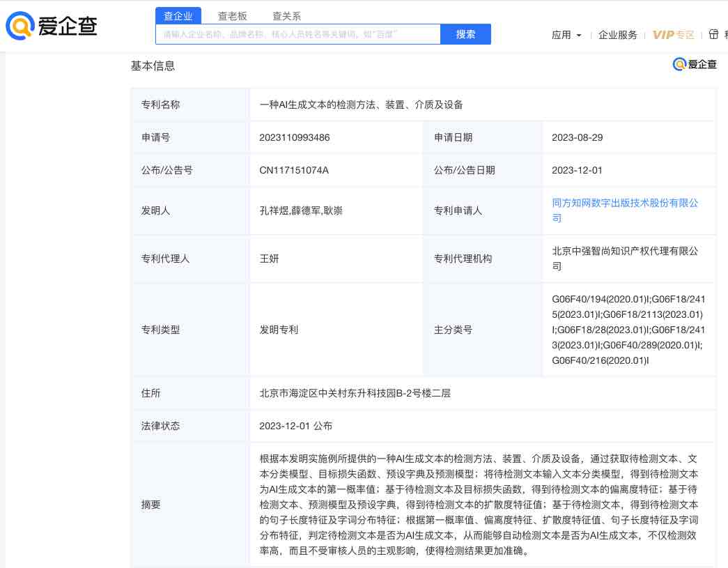Viewport: 728px width, 568px height.
Task: Click the patent title 一种AI生成文本的检测方法
Action: click(361, 105)
